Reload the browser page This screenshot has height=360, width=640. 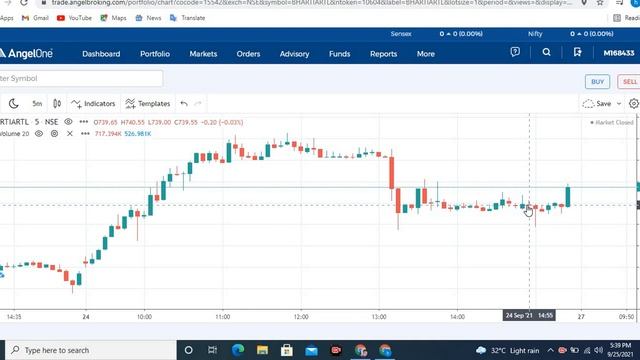point(24,3)
